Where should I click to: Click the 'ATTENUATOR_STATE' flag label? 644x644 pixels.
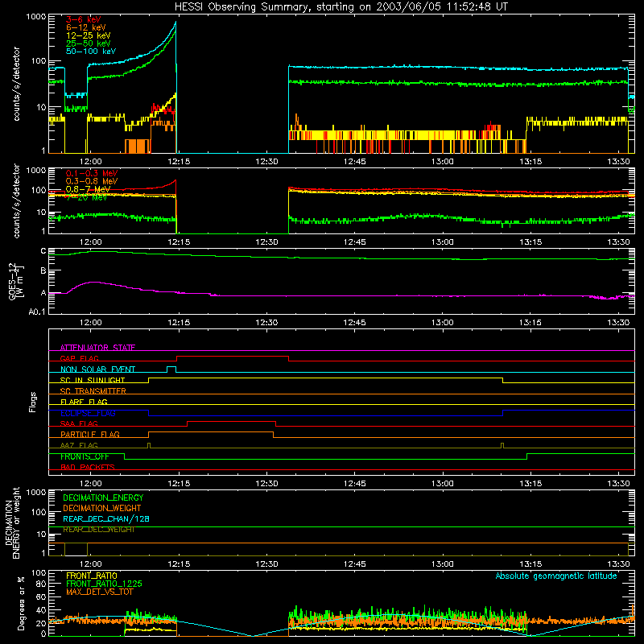click(x=97, y=348)
